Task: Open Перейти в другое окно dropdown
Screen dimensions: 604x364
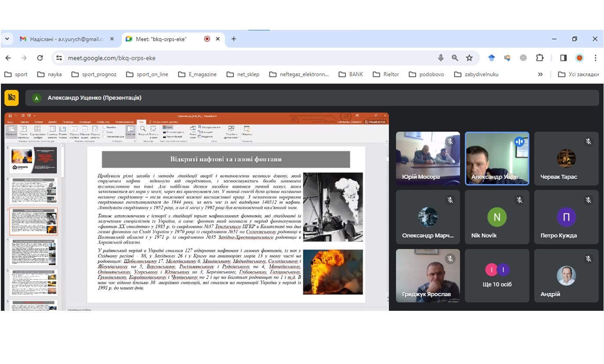Action: point(231,132)
